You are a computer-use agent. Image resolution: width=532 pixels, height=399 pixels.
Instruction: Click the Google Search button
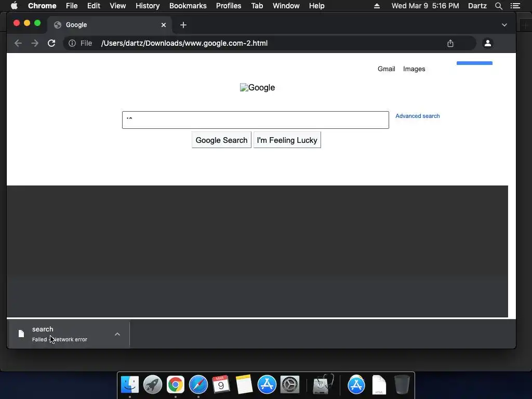click(221, 140)
